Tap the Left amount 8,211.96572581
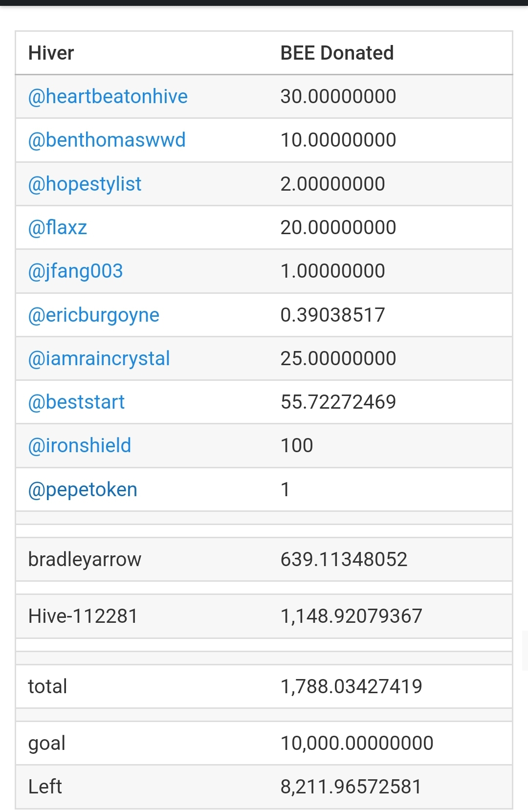528x812 pixels. coord(351,787)
